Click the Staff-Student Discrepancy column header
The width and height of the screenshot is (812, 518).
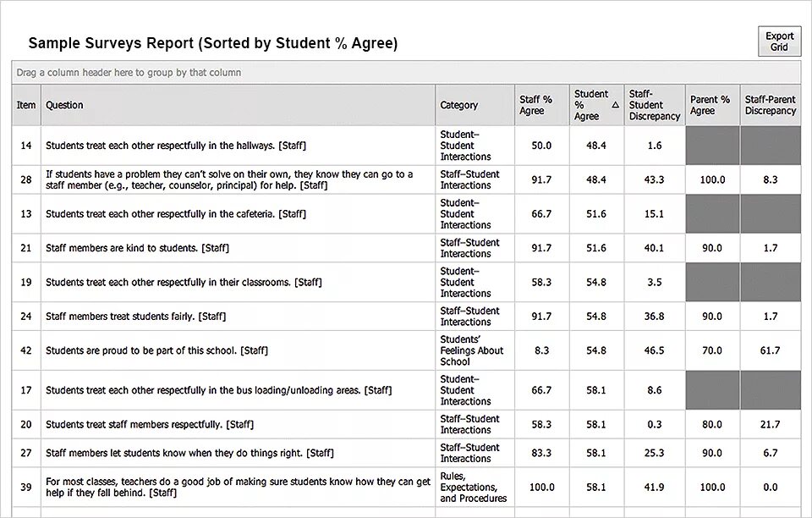pyautogui.click(x=654, y=105)
